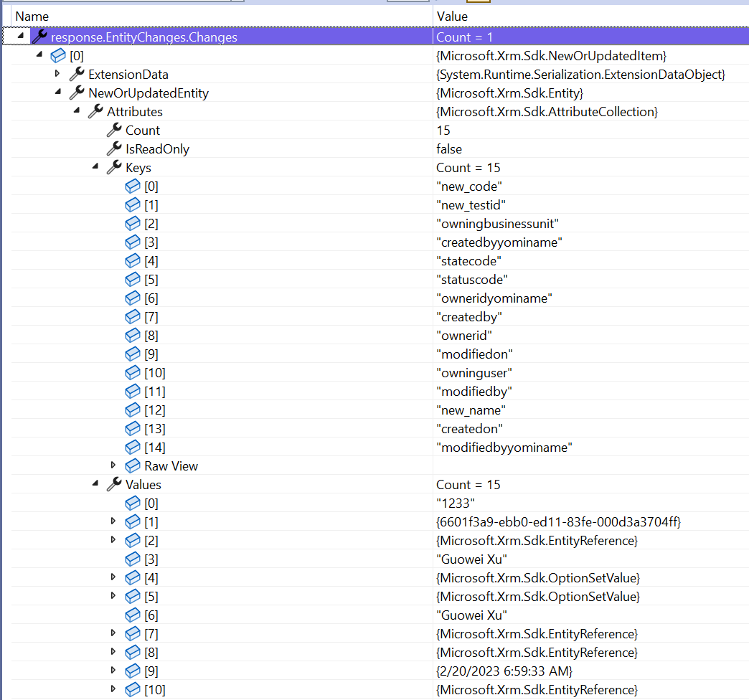The width and height of the screenshot is (749, 700).
Task: Select the GUID value 6601f3a9-ebb0-ed11-83fe-000d3a3704ff
Action: coord(558,522)
